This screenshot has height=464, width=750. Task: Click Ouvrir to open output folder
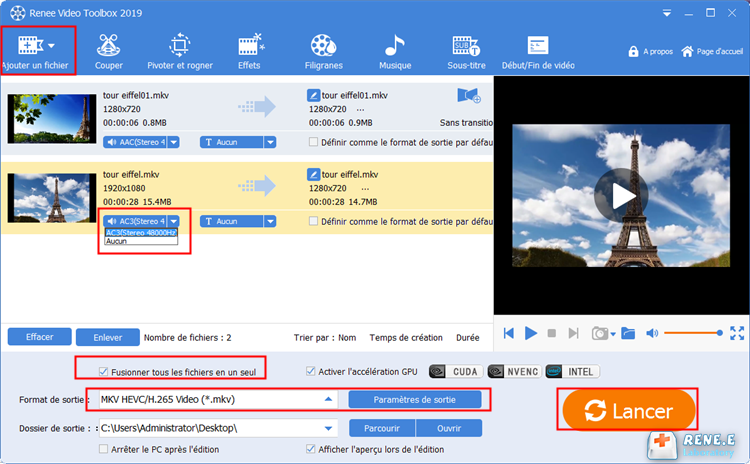pos(449,428)
